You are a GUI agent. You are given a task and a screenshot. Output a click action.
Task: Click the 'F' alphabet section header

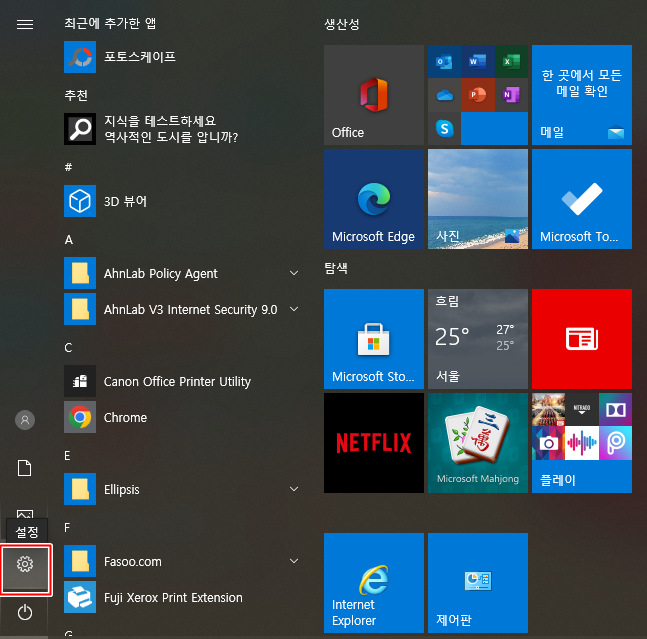tap(67, 528)
